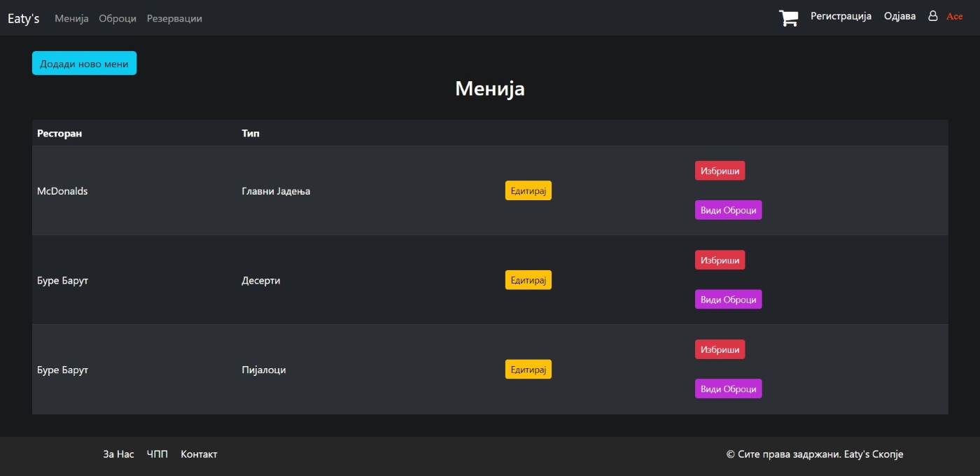Click the user profile icon
The height and width of the screenshot is (476, 980).
click(x=932, y=16)
